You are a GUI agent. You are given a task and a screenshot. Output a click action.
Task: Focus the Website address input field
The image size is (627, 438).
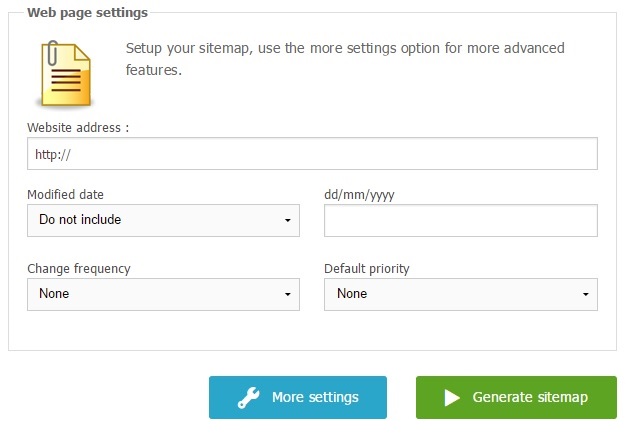pos(312,154)
